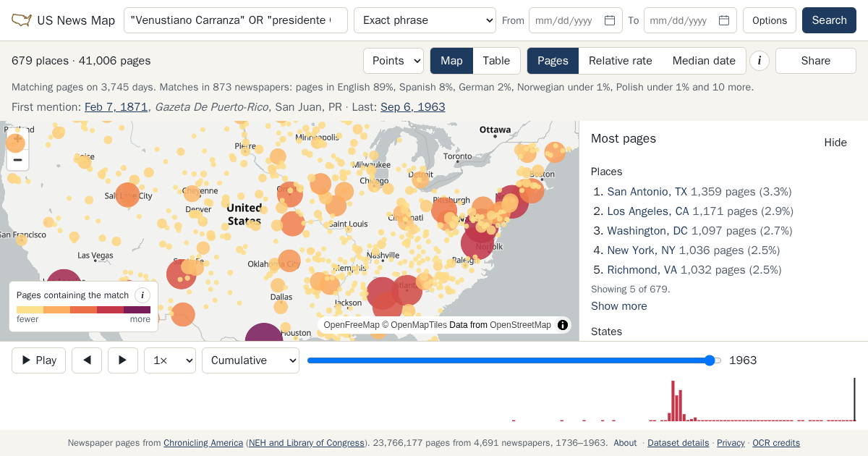Open NEH and Library of Congress link
The height and width of the screenshot is (456, 868).
[x=307, y=443]
